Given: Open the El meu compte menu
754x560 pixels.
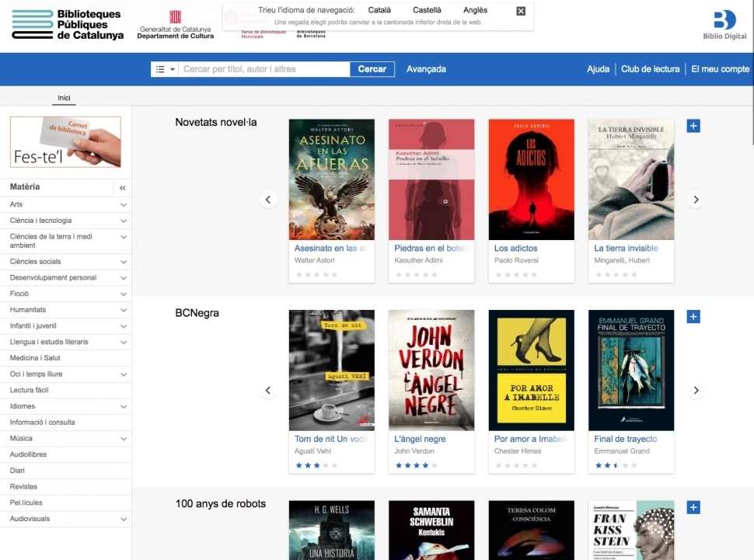Looking at the screenshot, I should [x=720, y=69].
